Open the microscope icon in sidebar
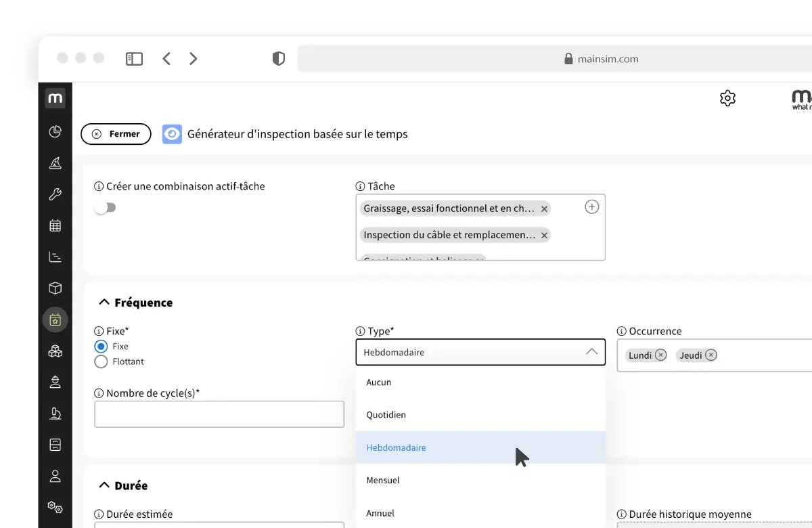812x528 pixels. [55, 414]
